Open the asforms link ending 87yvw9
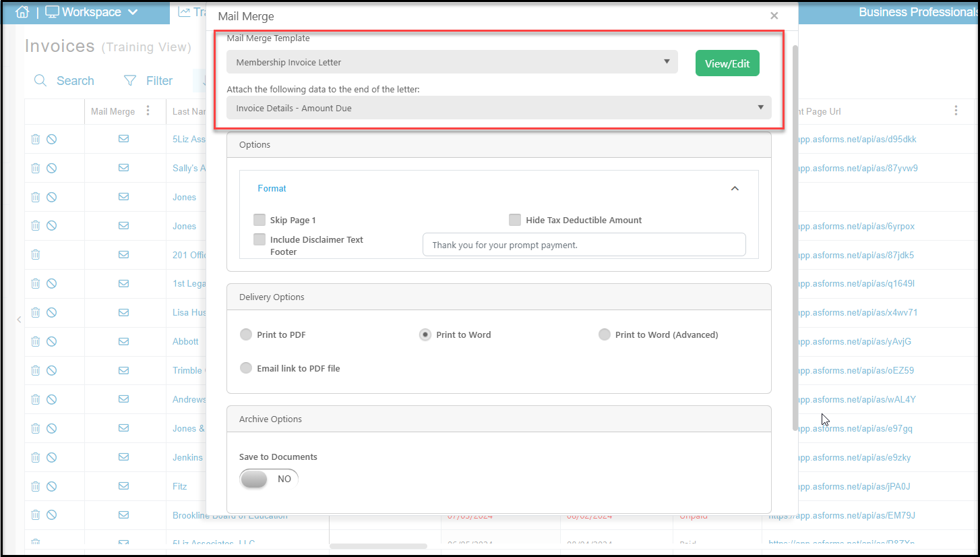980x557 pixels. [x=858, y=169]
